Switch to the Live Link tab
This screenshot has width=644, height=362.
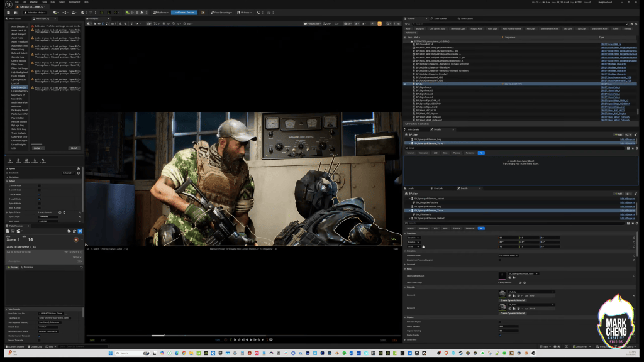point(438,189)
